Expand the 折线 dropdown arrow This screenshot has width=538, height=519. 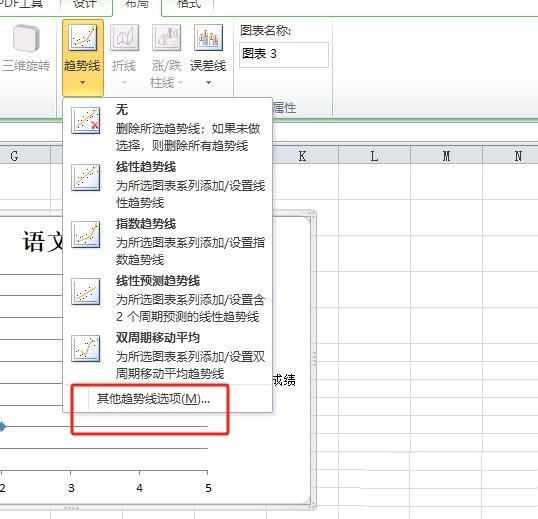(124, 83)
